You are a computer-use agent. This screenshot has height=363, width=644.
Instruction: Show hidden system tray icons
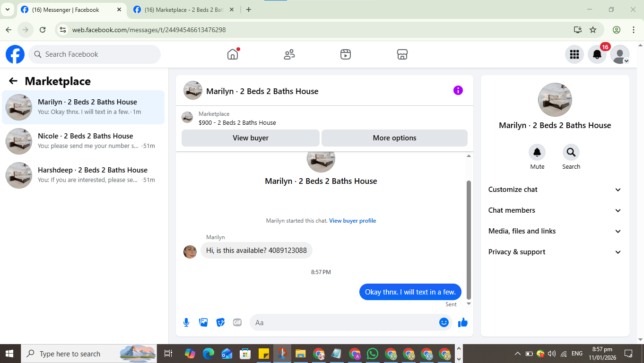pyautogui.click(x=518, y=354)
